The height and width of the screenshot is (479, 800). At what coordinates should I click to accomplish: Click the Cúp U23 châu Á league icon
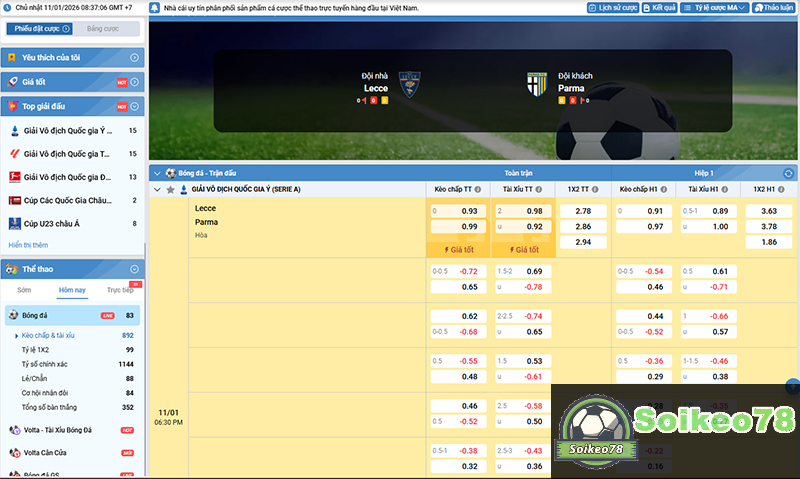coord(14,223)
